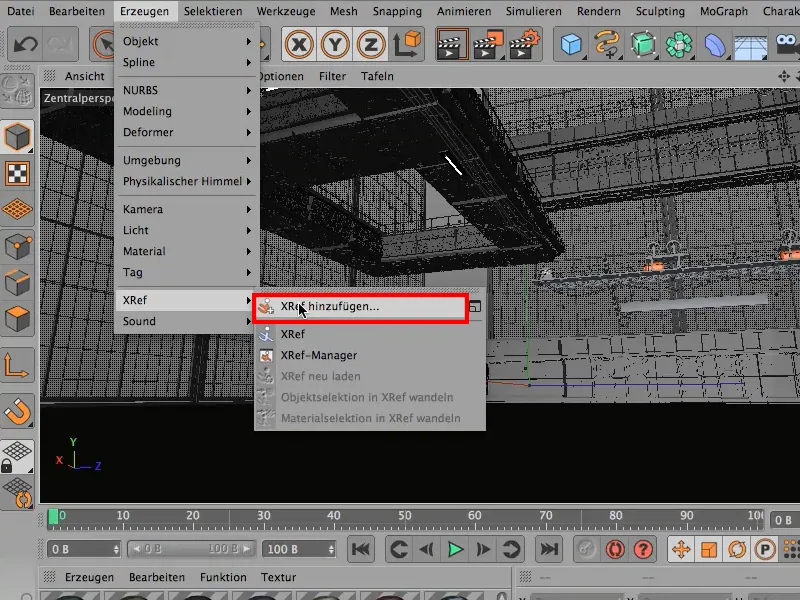The width and height of the screenshot is (800, 600).
Task: Go to next frame
Action: pos(483,549)
